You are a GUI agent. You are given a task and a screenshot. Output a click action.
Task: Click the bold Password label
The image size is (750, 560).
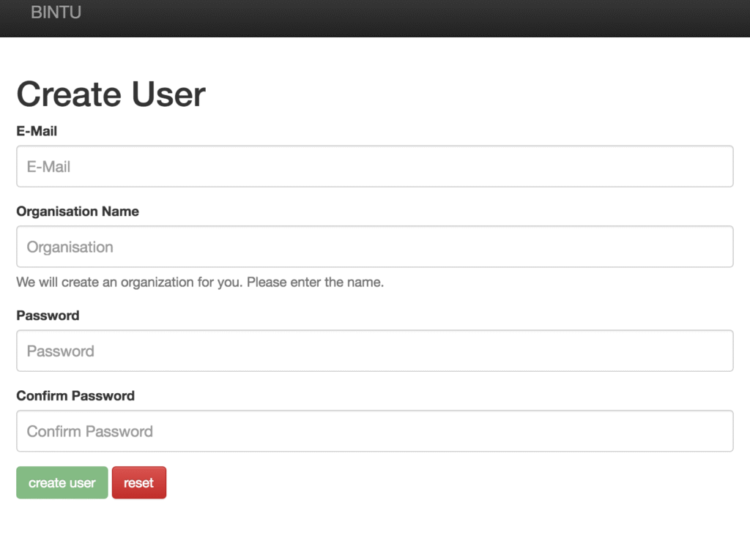(x=48, y=316)
